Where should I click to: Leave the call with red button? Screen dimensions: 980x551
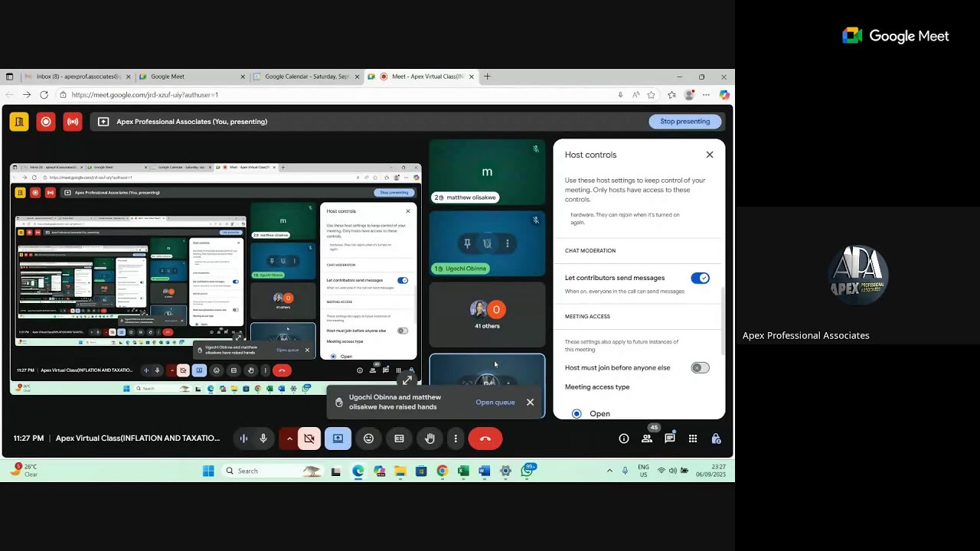485,439
